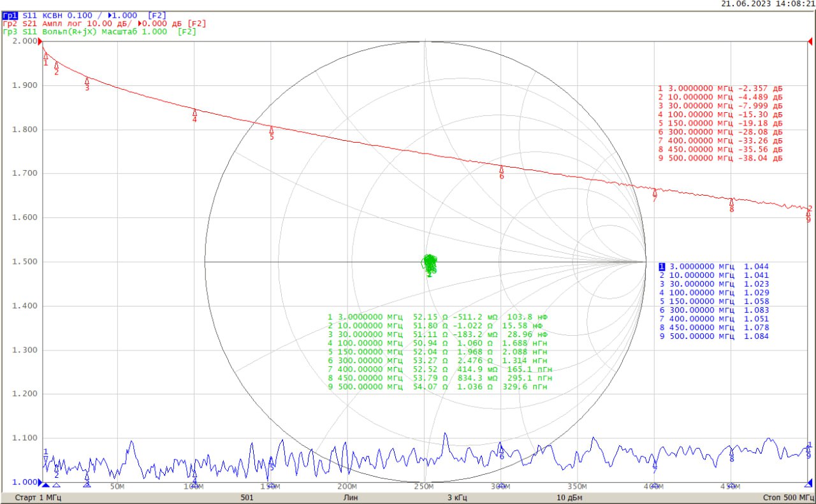Open the Стоп 500 МГц stop frequency field
The width and height of the screenshot is (816, 504).
coord(788,497)
